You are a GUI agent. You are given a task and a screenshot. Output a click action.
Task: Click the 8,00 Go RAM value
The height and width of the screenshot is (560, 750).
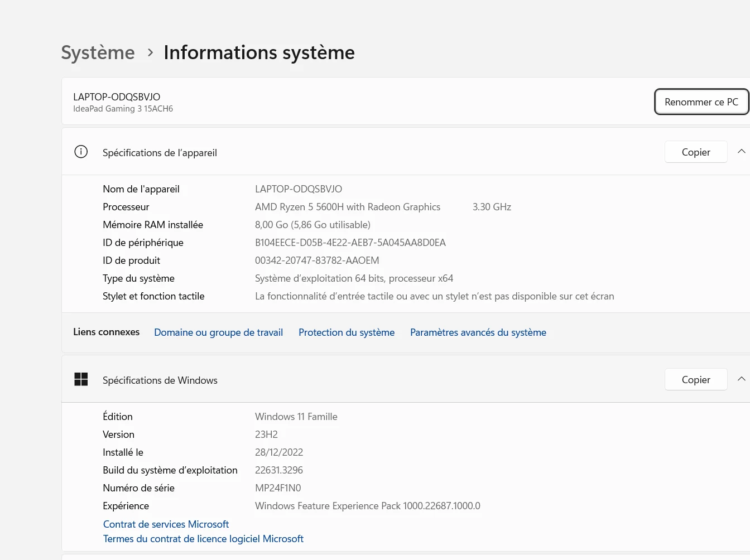click(x=312, y=225)
